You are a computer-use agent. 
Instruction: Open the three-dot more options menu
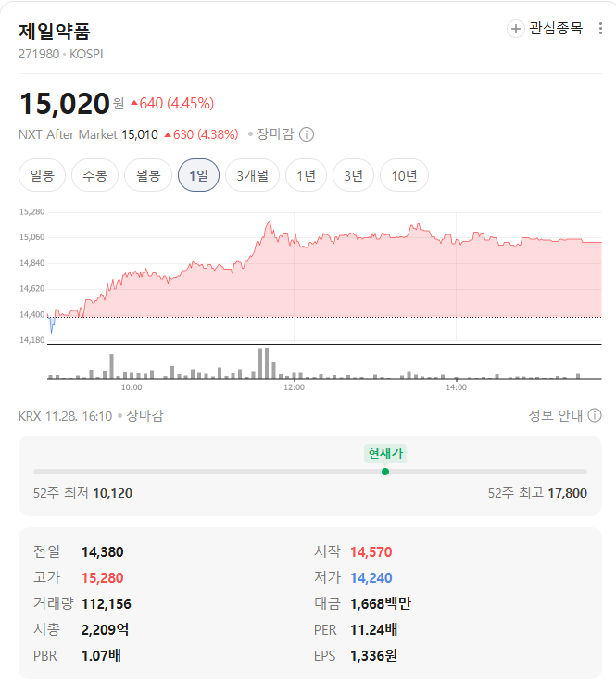tap(600, 29)
